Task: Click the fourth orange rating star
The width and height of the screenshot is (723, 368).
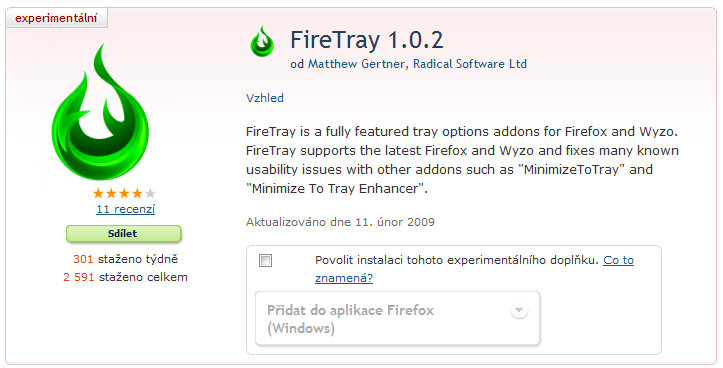Action: (x=137, y=193)
